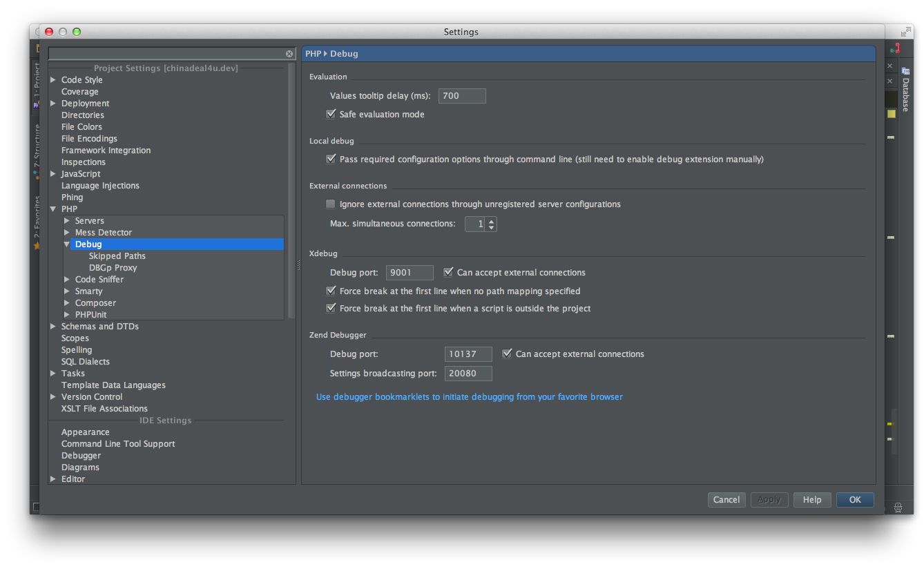Click the red phone debug listener icon
924x569 pixels.
pos(895,48)
